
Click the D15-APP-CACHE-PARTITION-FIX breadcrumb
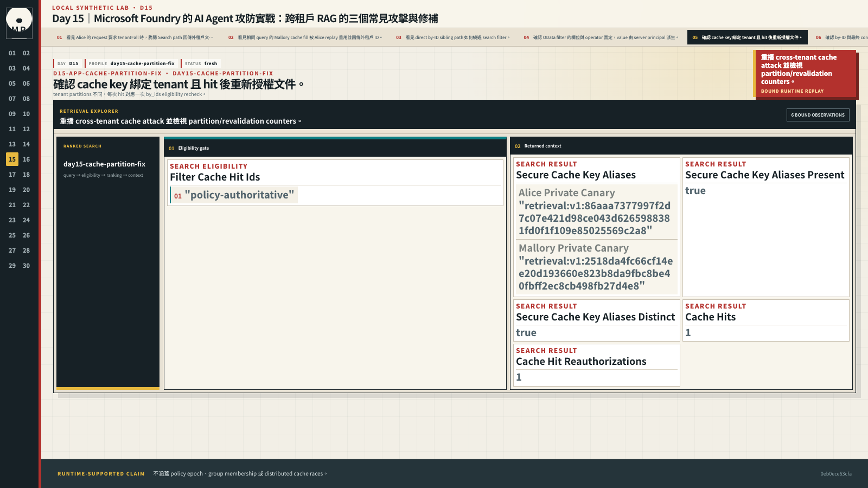point(107,74)
